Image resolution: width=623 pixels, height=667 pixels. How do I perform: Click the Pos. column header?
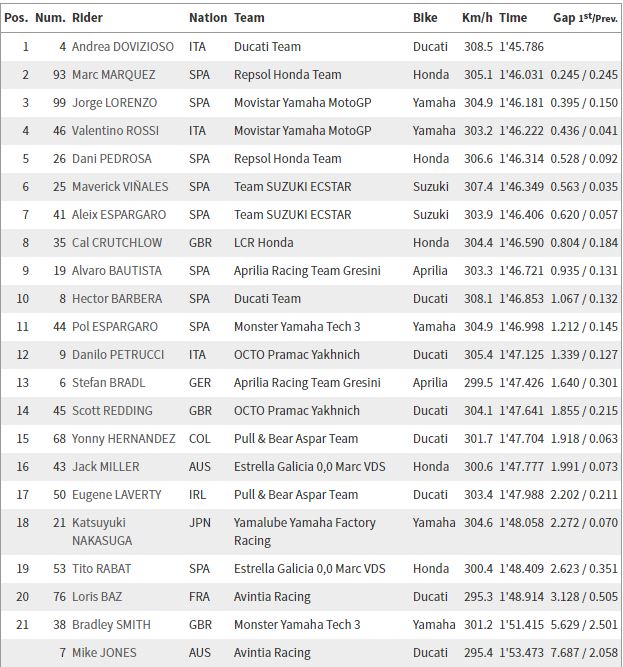16,18
